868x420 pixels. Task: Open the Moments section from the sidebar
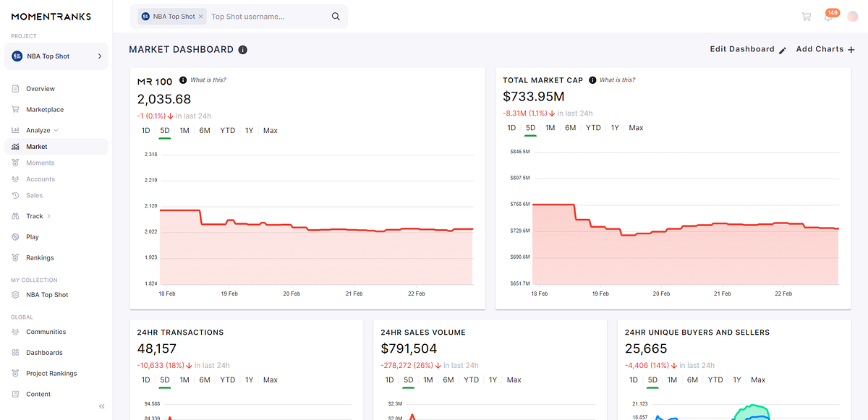pyautogui.click(x=16, y=162)
